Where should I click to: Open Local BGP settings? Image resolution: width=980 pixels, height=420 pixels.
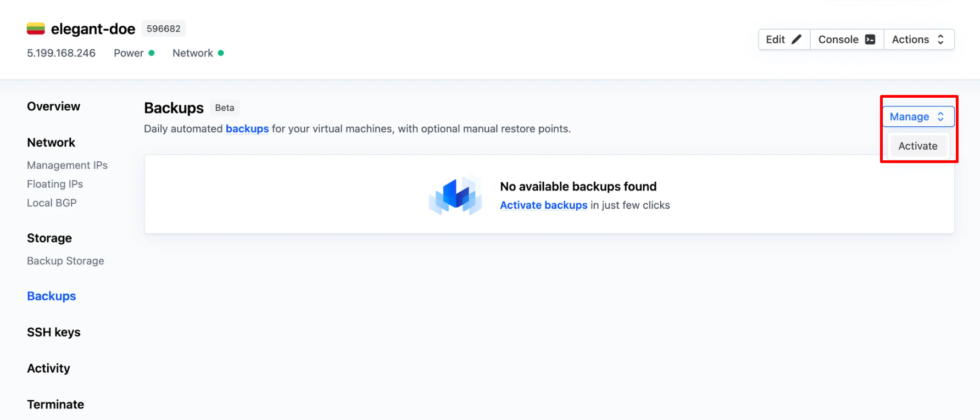tap(52, 203)
